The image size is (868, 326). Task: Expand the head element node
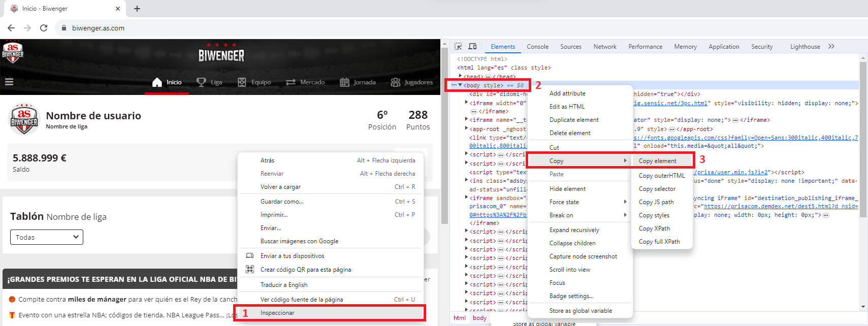(460, 76)
